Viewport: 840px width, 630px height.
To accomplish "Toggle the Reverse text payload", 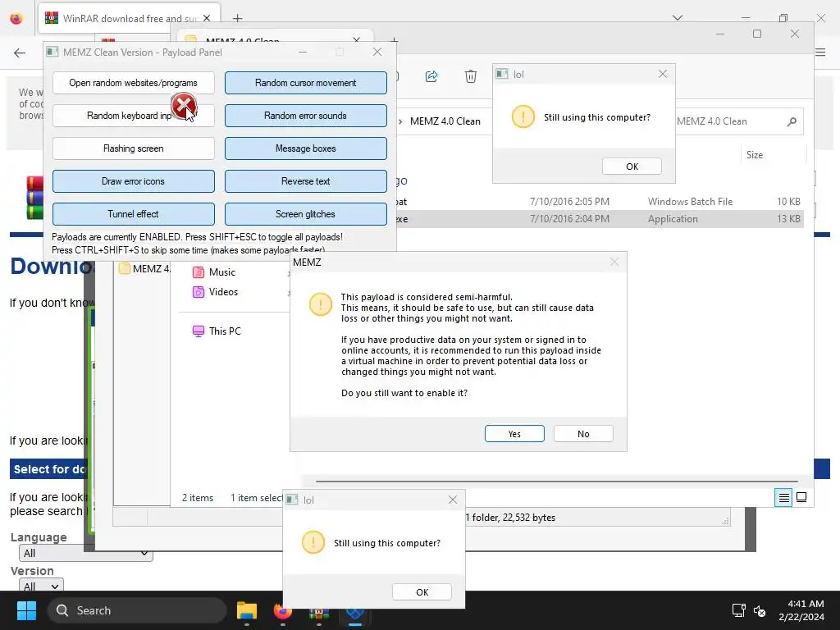I will coord(305,181).
